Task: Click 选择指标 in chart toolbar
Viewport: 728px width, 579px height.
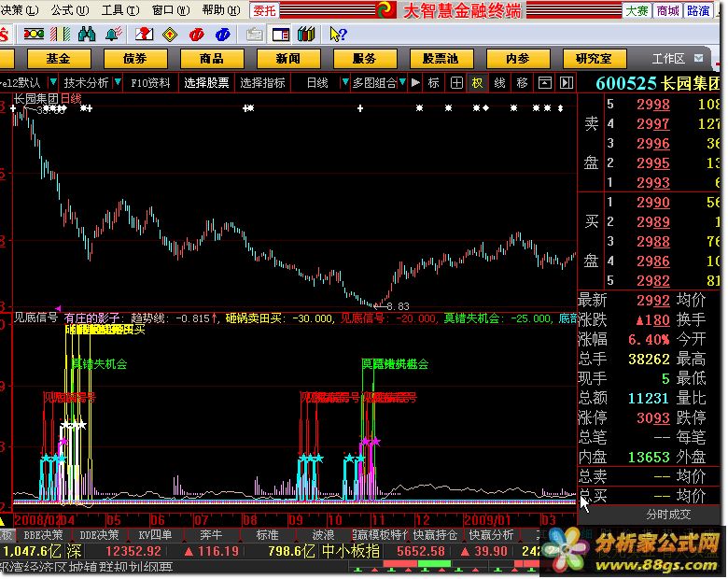Action: pos(262,83)
